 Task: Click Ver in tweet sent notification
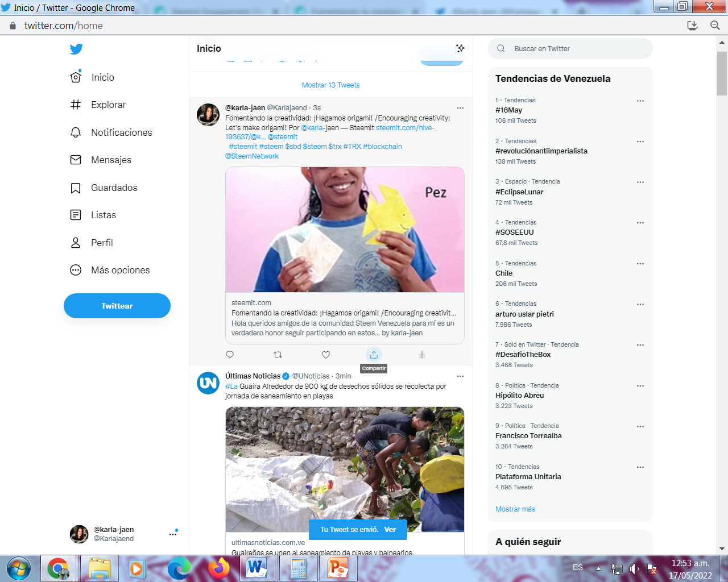[x=390, y=530]
